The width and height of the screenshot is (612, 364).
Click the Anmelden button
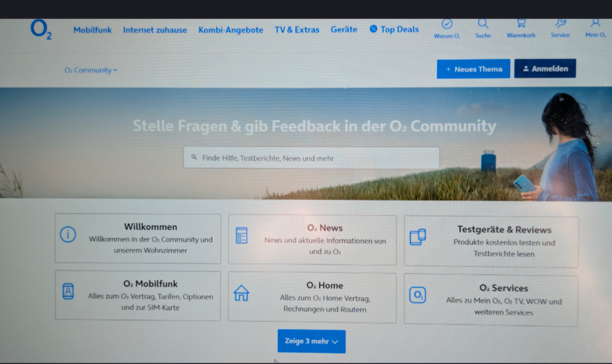coord(545,69)
